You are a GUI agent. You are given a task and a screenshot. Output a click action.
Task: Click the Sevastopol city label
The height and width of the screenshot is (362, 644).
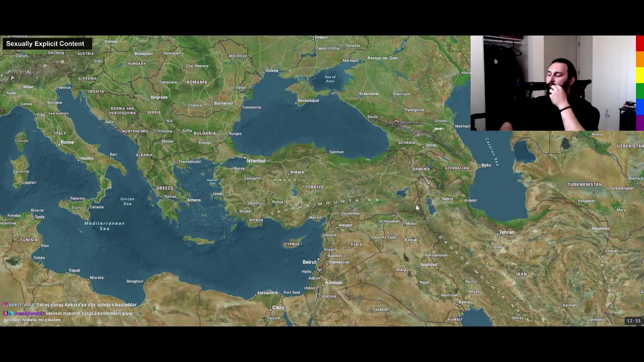[x=308, y=101]
